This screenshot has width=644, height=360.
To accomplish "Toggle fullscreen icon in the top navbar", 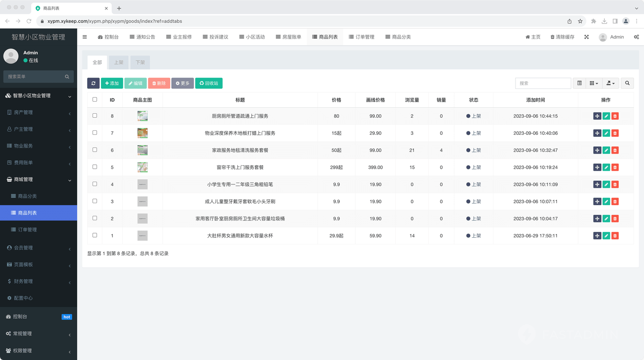I will [x=586, y=37].
